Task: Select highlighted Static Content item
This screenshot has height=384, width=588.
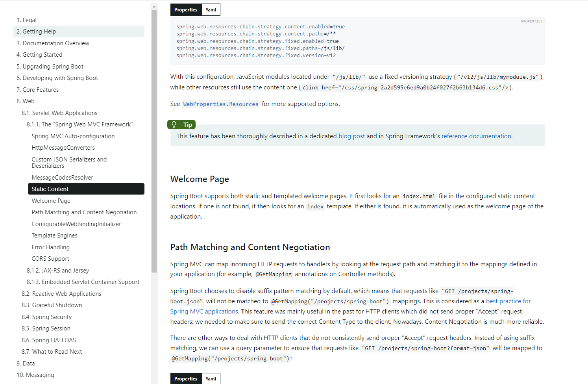Action: click(86, 189)
